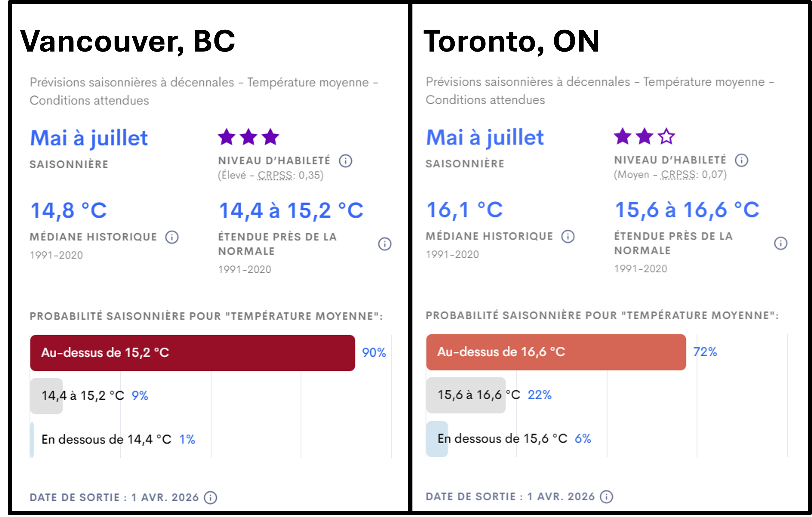Click the light blue En dessous de 15,6 °C bar
The height and width of the screenshot is (517, 812).
point(437,439)
